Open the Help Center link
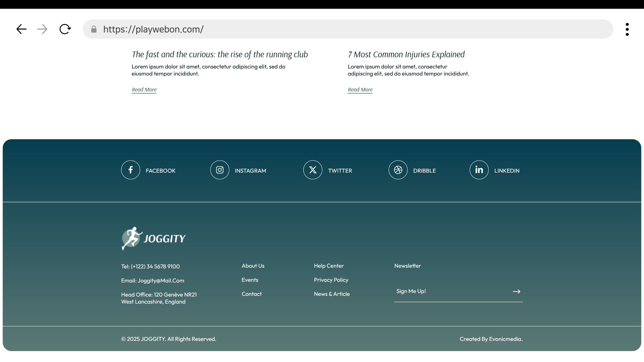This screenshot has height=362, width=644. point(329,266)
